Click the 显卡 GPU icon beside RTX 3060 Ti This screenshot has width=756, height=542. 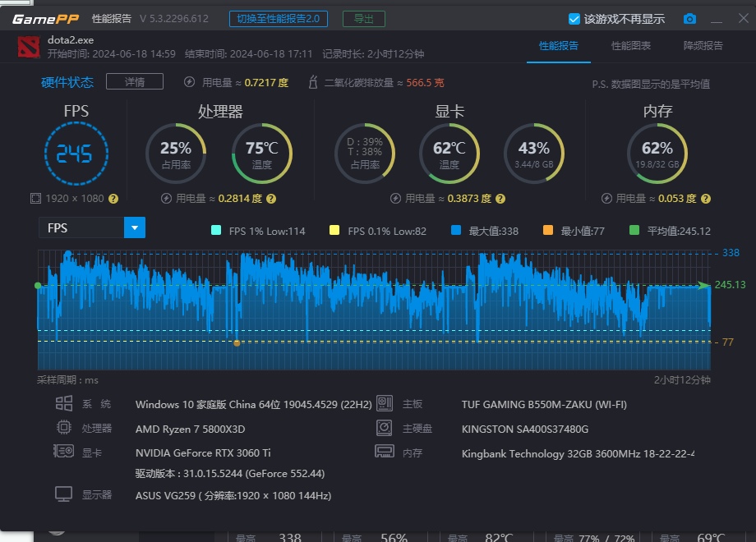coord(64,452)
